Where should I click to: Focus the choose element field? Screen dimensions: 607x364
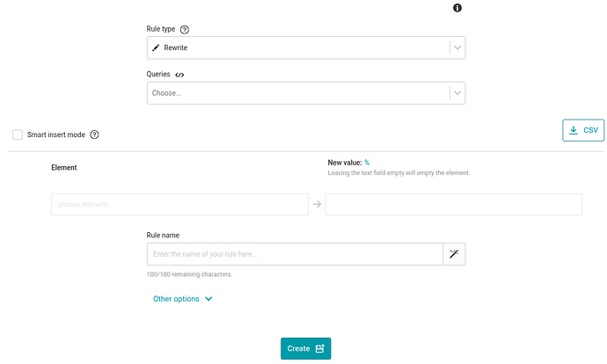(x=179, y=204)
